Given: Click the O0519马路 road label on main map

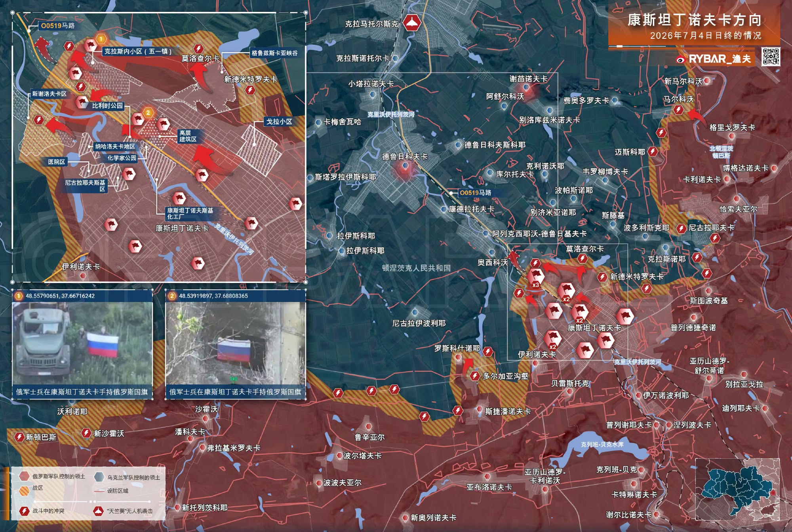Looking at the screenshot, I should tap(475, 193).
